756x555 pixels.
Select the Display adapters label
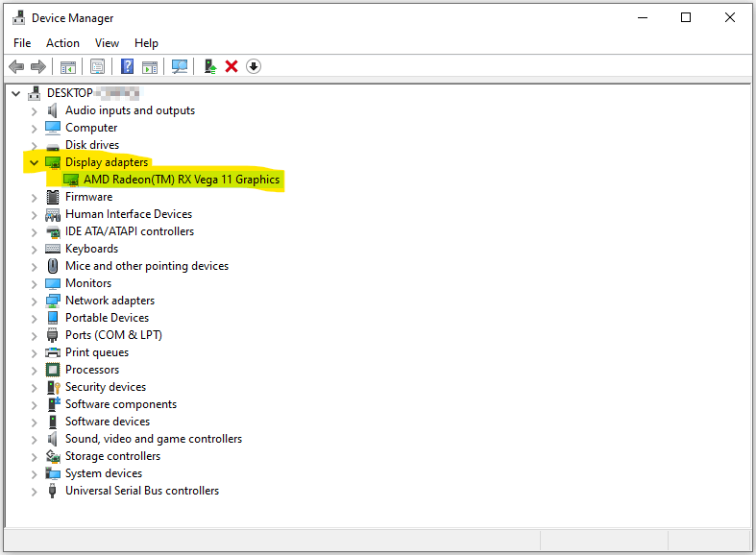pos(107,162)
